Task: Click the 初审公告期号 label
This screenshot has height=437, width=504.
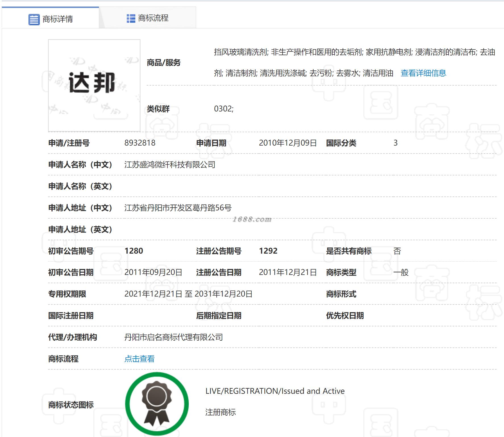Action: click(x=71, y=251)
